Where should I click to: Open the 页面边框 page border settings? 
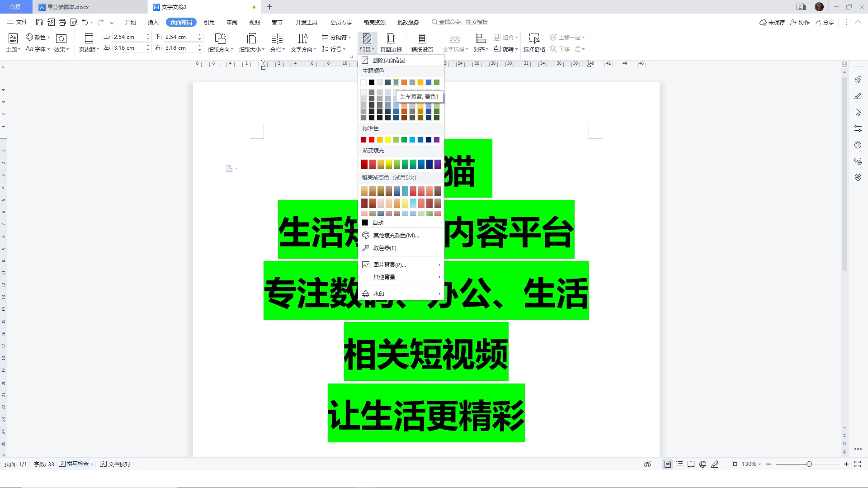(391, 42)
